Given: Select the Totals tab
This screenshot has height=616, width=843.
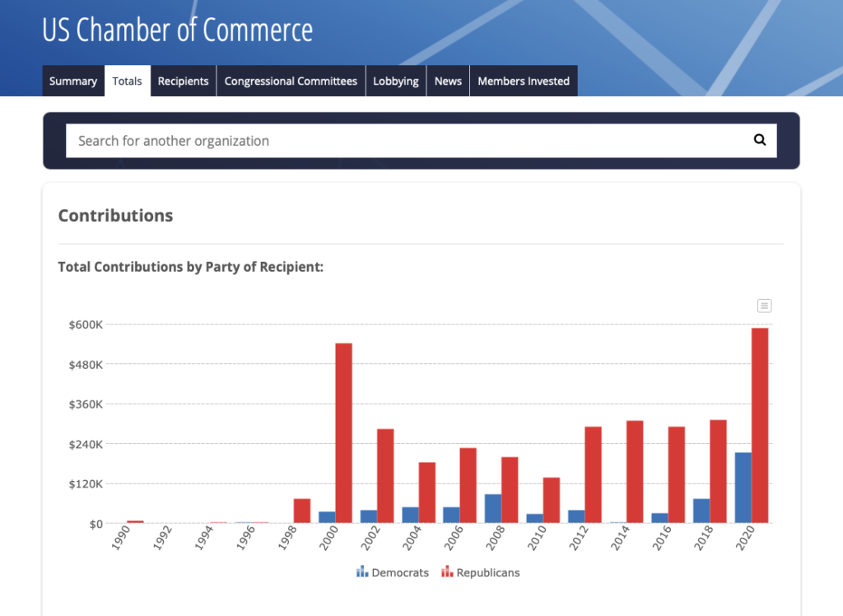Looking at the screenshot, I should 128,81.
